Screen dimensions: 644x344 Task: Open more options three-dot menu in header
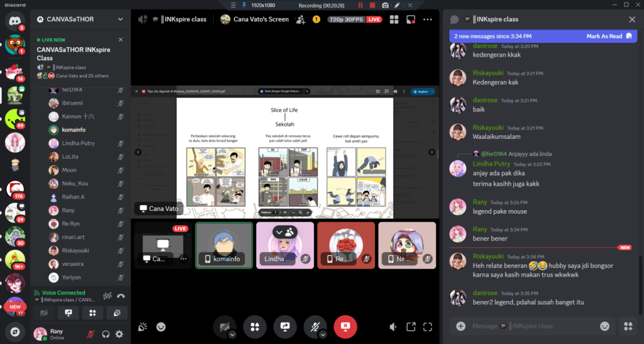428,19
